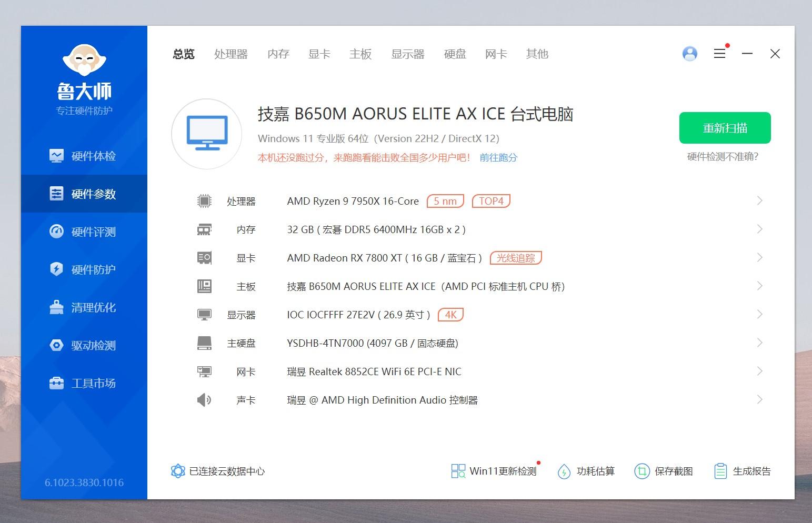Expand 主硬盘 row details chevron

click(759, 343)
